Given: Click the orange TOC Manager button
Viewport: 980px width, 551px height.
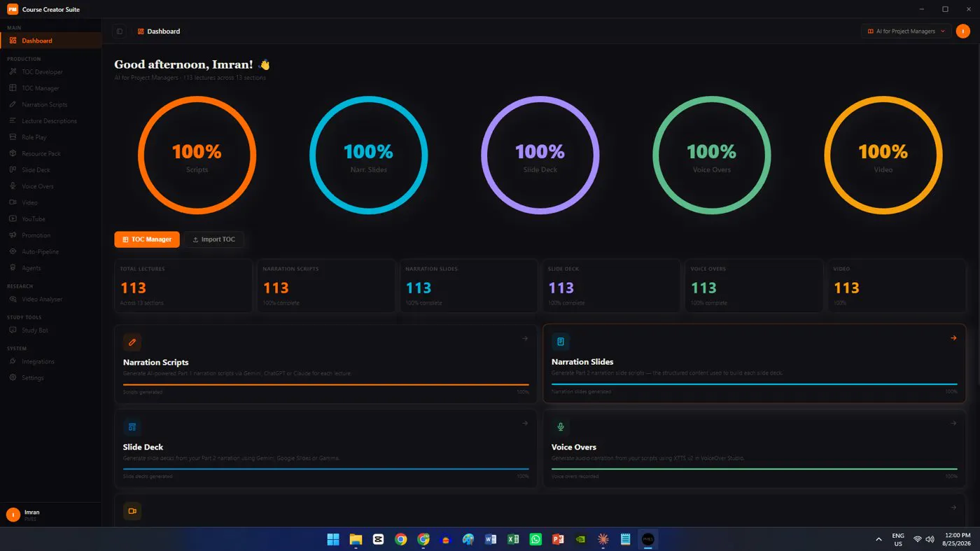Looking at the screenshot, I should 147,239.
